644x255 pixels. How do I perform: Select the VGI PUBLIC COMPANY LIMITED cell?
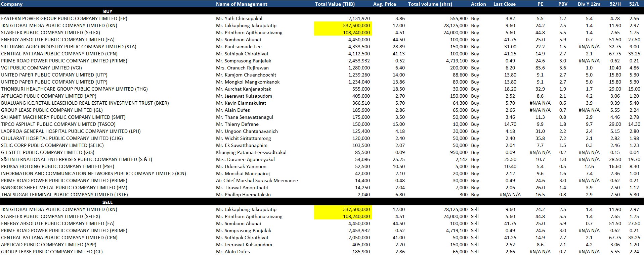coord(41,68)
